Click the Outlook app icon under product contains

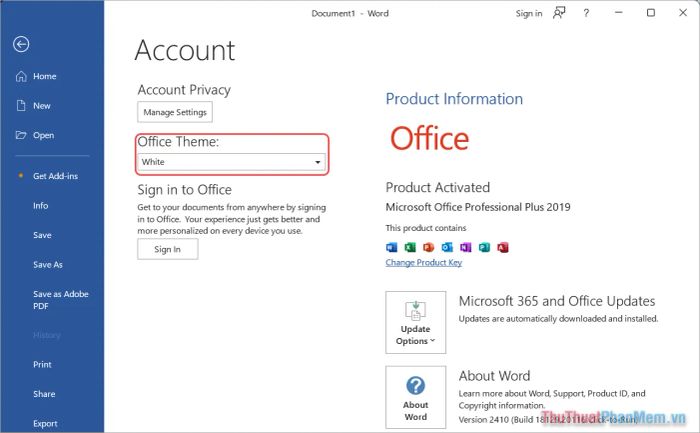pos(447,247)
